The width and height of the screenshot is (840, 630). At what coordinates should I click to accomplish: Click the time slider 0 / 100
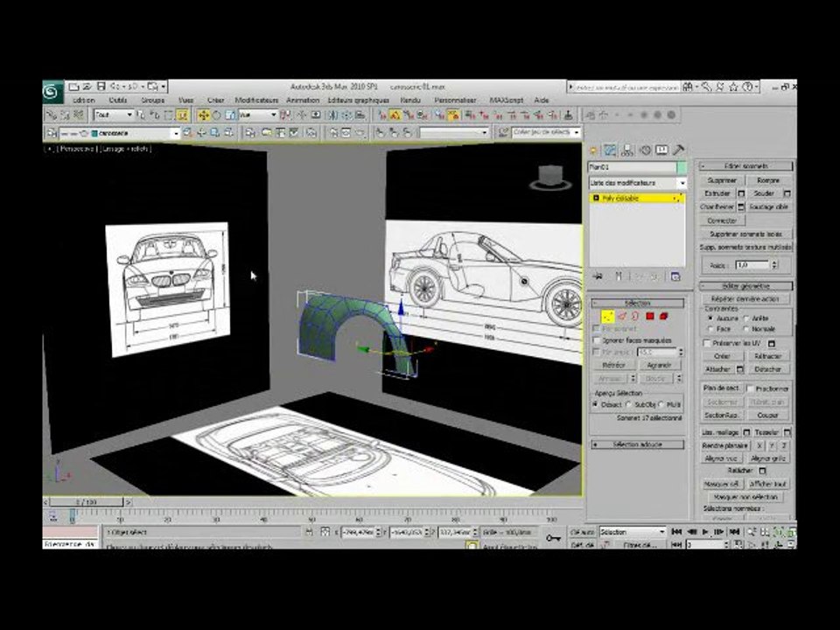(87, 502)
